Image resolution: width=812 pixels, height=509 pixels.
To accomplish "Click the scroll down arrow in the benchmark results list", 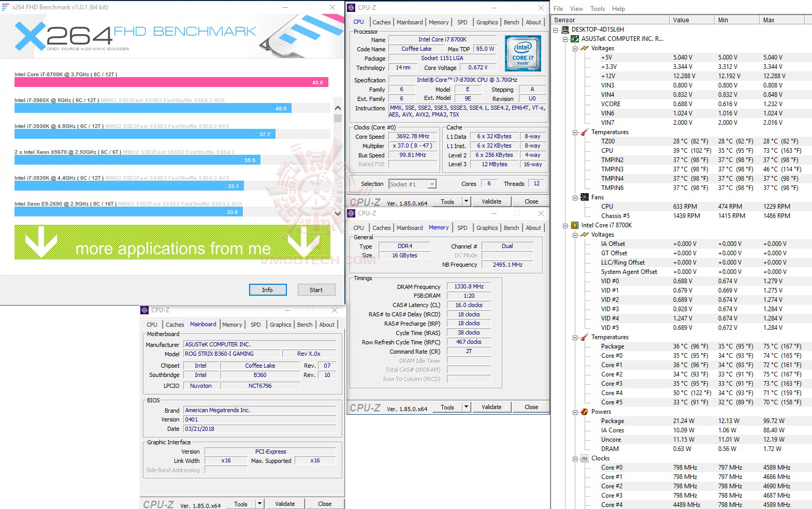I will point(338,213).
